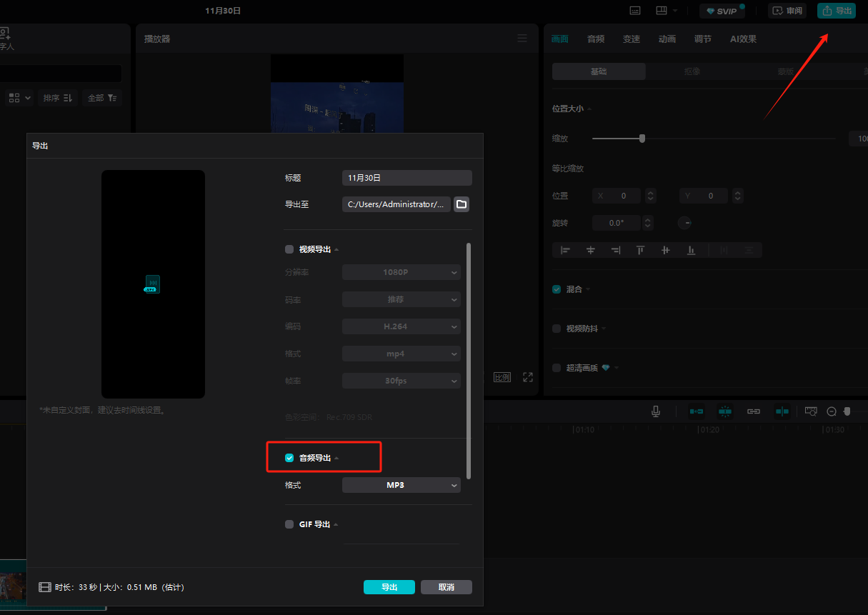Open the player hamburger menu icon
This screenshot has height=615, width=868.
[x=522, y=39]
